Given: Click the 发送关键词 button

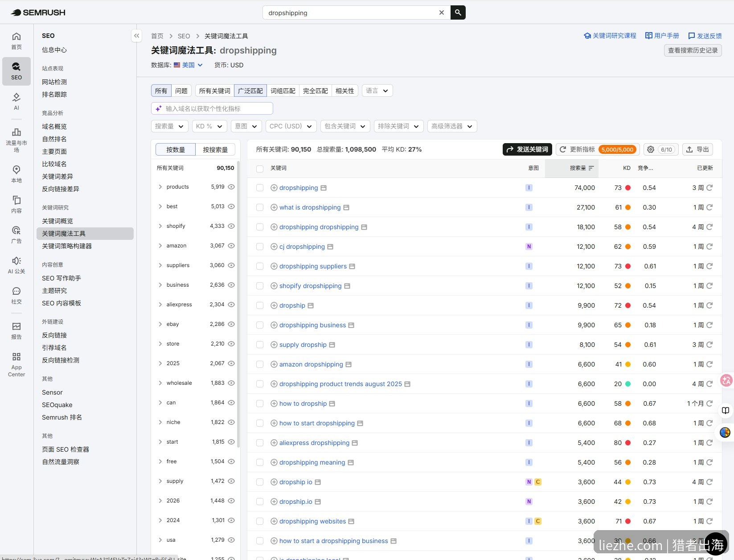Looking at the screenshot, I should click(x=527, y=149).
